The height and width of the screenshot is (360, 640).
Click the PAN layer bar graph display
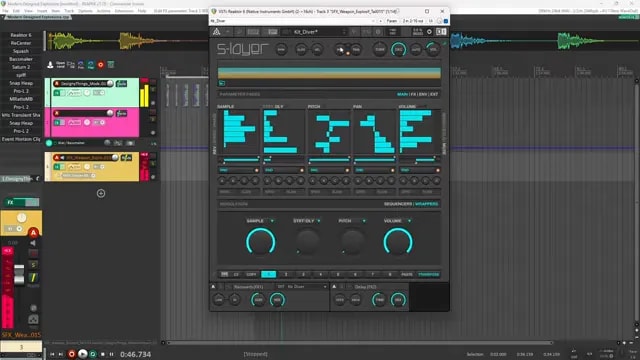(375, 131)
